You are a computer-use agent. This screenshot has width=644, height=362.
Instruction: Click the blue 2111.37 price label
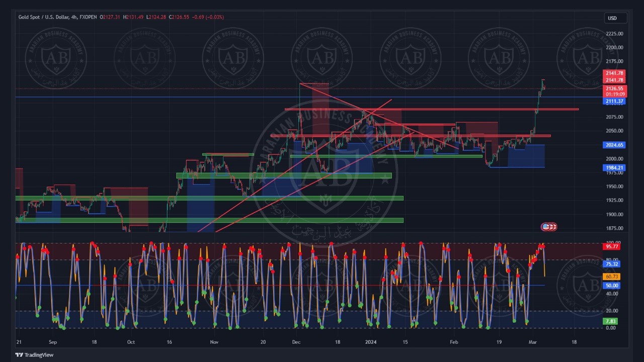(615, 102)
